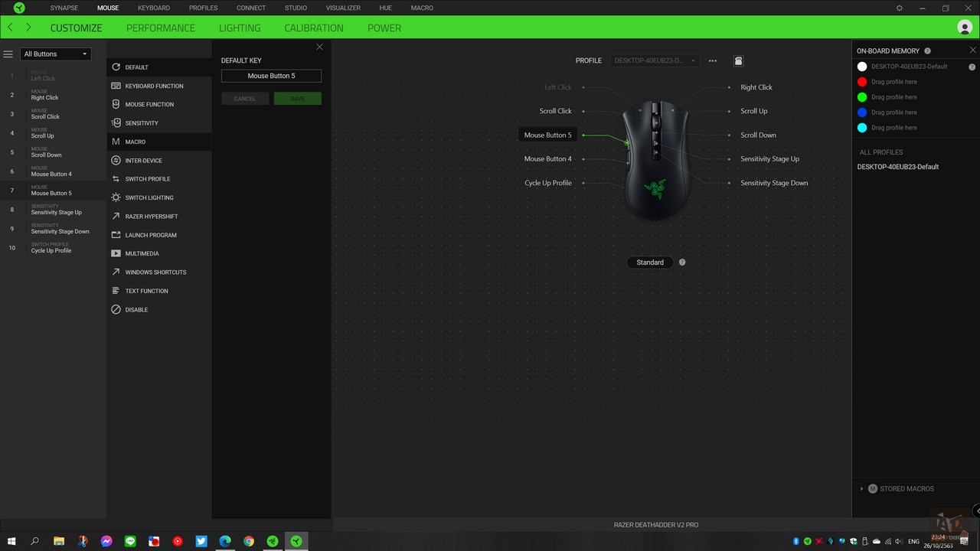Close the On-Board Memory panel
Viewport: 980px width, 551px height.
click(973, 51)
